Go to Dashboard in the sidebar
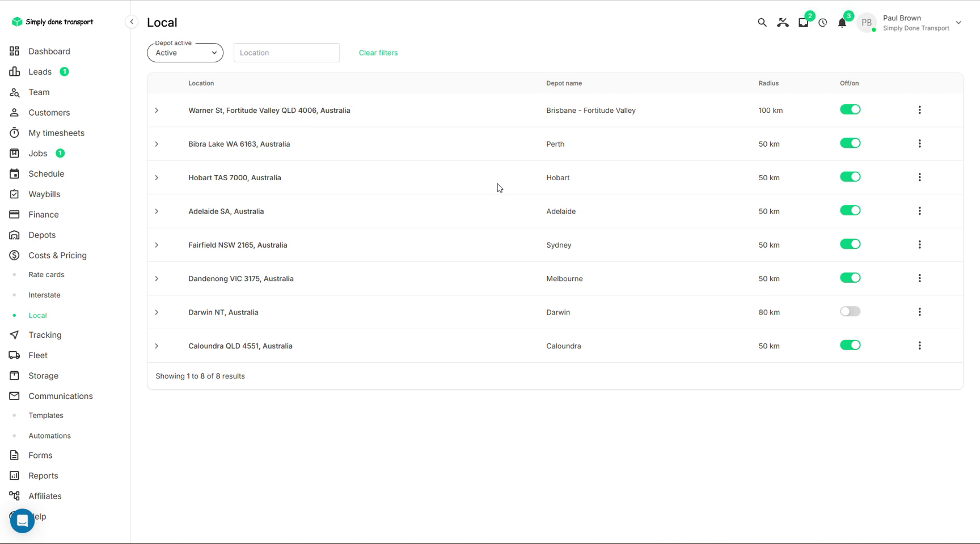Image resolution: width=980 pixels, height=544 pixels. (49, 51)
